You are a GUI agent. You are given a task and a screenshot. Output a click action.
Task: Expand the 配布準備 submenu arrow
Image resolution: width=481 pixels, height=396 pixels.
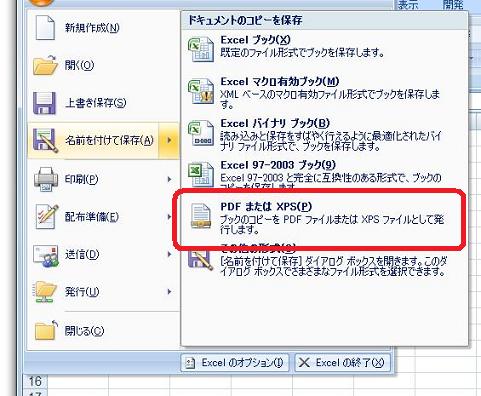coord(169,217)
